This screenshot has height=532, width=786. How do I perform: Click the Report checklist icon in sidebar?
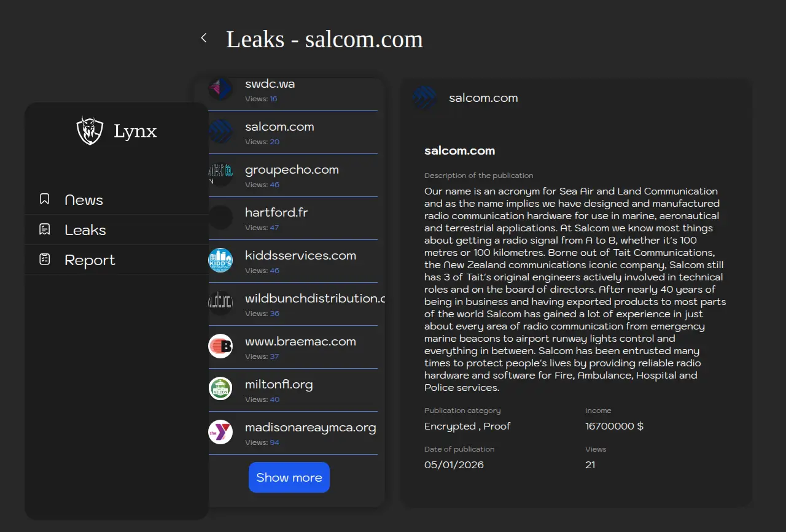(45, 260)
